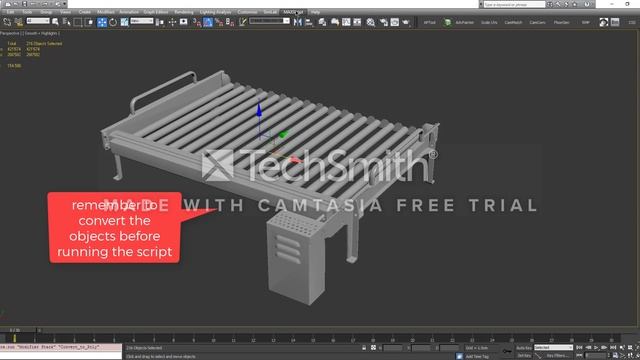The height and width of the screenshot is (360, 640).
Task: Click the Smooth + Highlights shading label
Action: (42, 33)
